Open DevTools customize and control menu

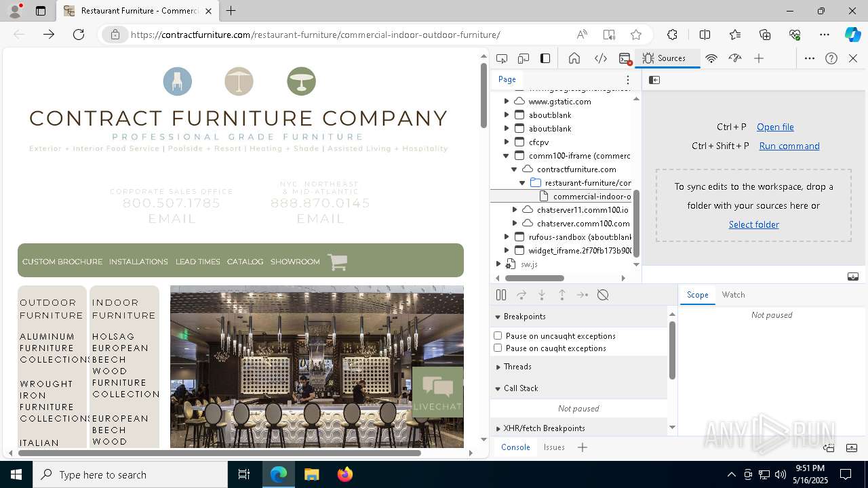[810, 58]
